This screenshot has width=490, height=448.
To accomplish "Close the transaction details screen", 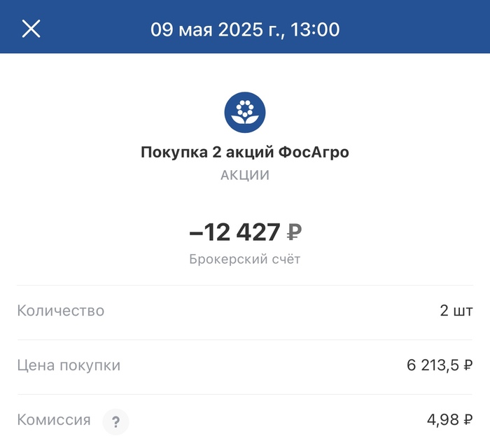I will pos(31,29).
